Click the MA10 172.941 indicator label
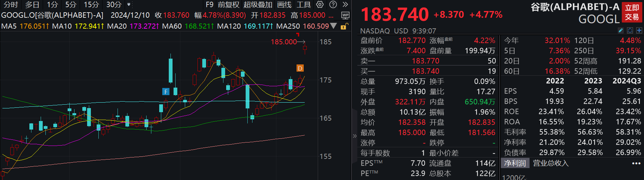Screen dimensions: 644x180 point(78,26)
